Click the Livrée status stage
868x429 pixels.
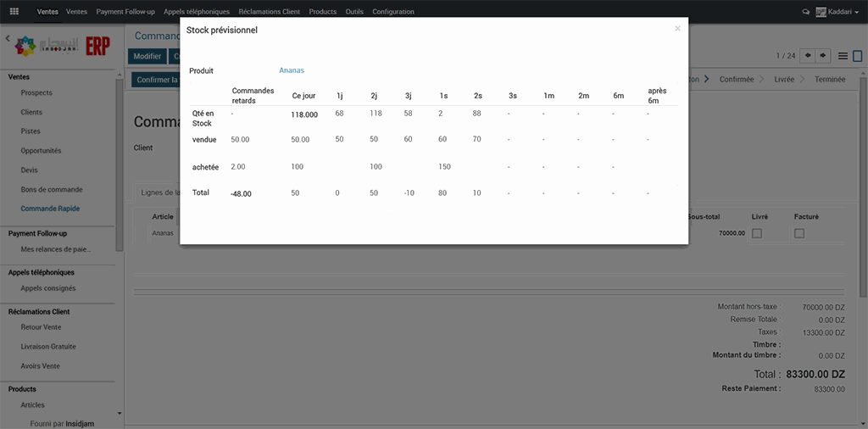pos(784,79)
